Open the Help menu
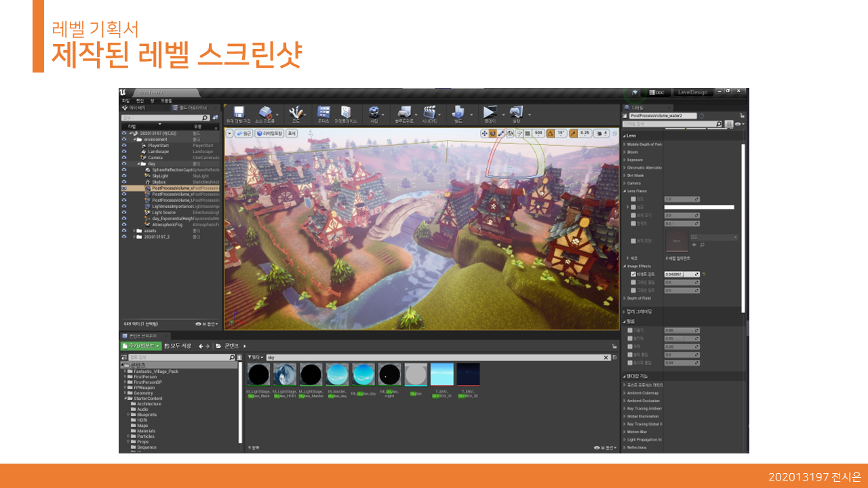Image resolution: width=868 pixels, height=488 pixels. (x=166, y=100)
